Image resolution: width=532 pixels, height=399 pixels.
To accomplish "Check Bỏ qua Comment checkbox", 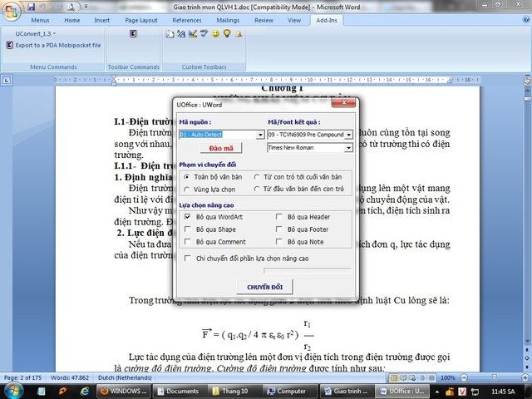I will pos(187,242).
